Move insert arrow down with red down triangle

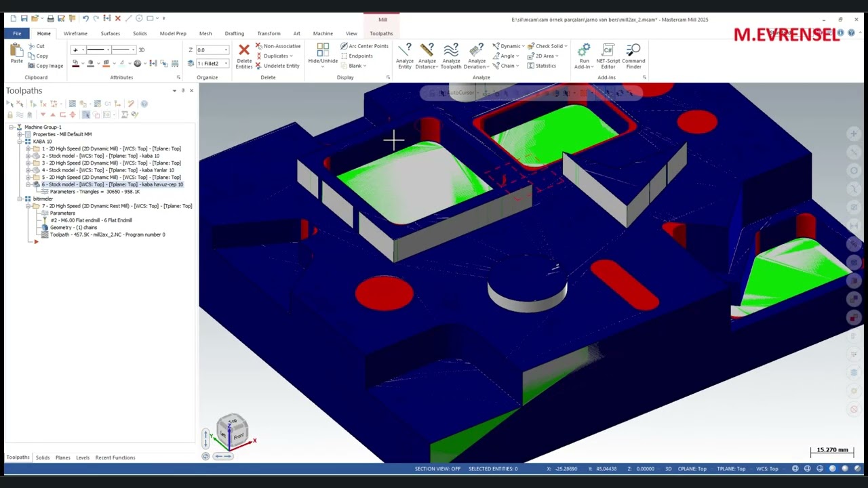click(x=43, y=115)
